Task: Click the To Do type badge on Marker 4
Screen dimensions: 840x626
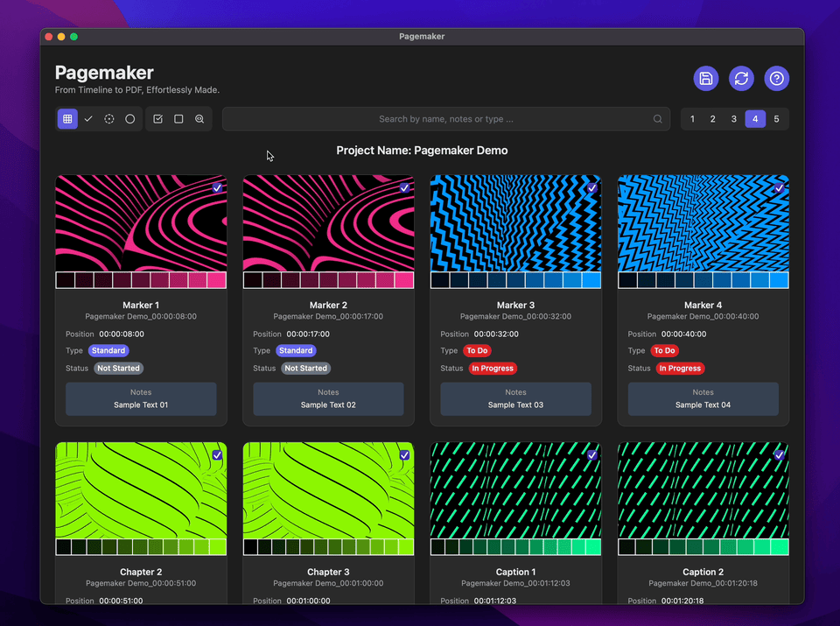Action: pos(664,350)
